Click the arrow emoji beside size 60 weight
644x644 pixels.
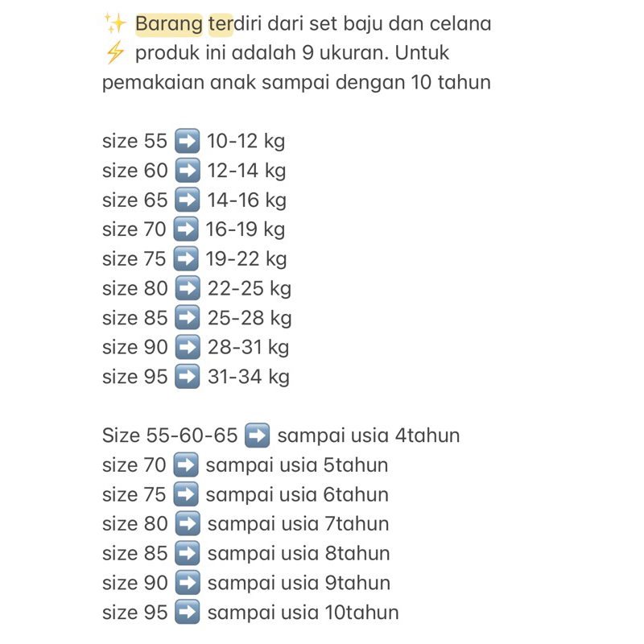click(x=188, y=171)
